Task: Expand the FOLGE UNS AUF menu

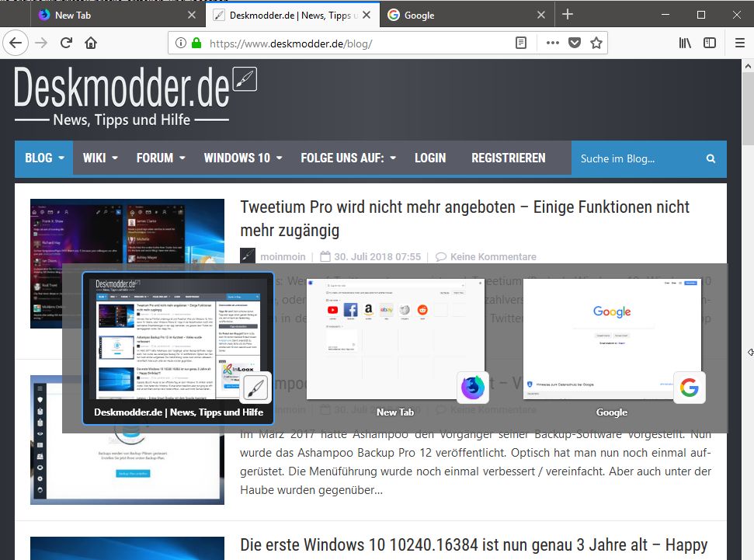Action: click(x=348, y=158)
